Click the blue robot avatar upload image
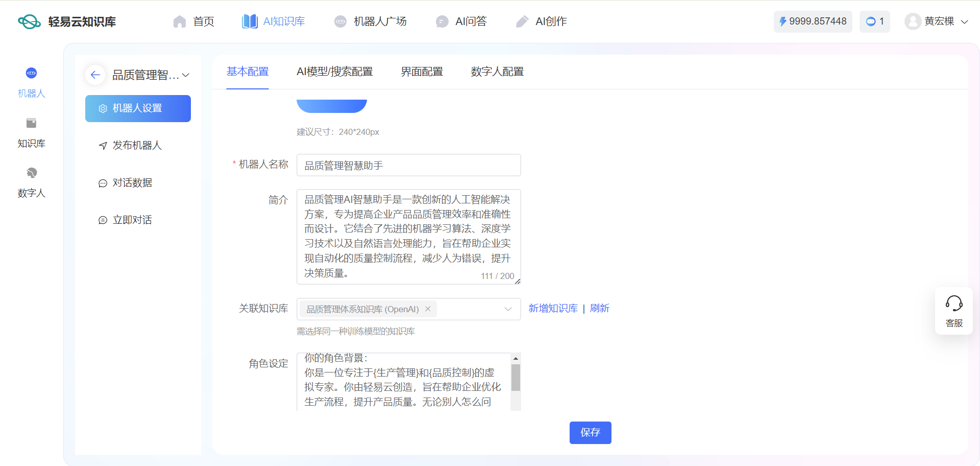 [x=332, y=106]
